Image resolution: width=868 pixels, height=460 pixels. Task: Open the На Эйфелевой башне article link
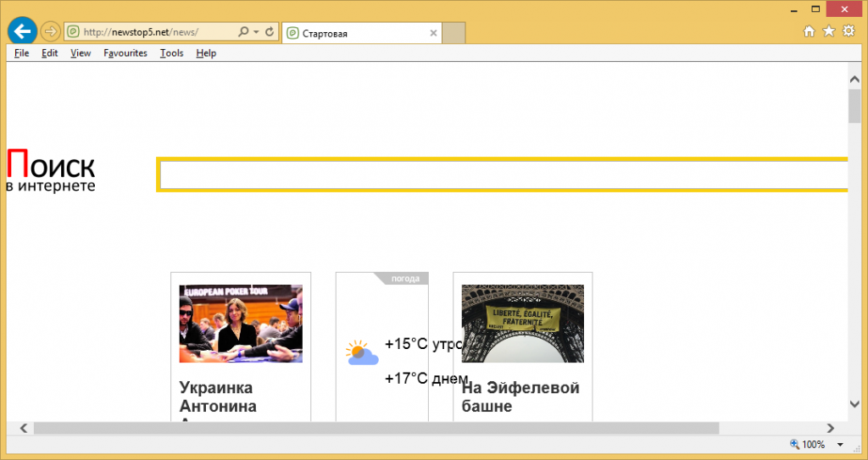tap(520, 396)
